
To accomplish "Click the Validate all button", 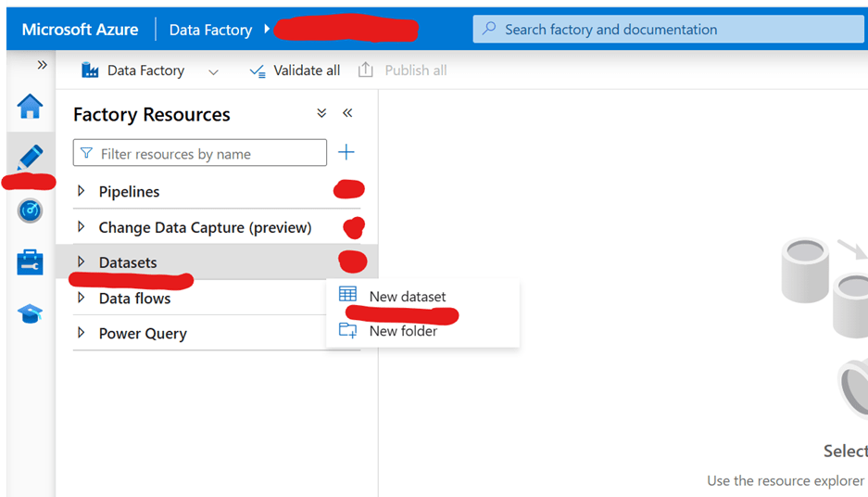I will click(295, 70).
